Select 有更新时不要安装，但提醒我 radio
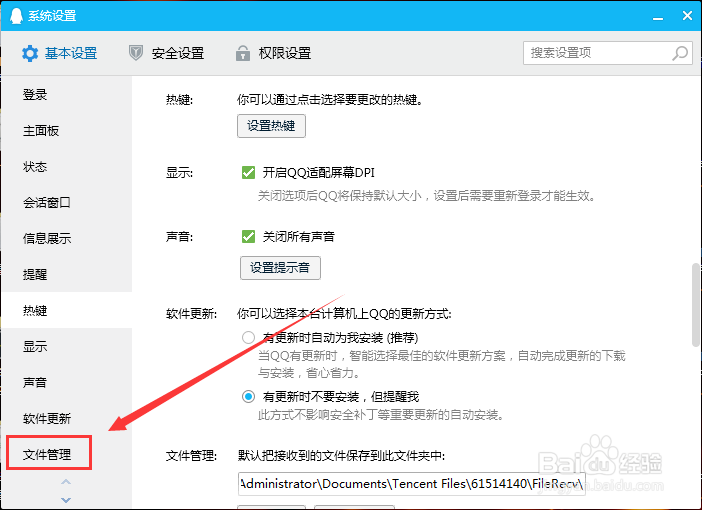 coord(248,396)
